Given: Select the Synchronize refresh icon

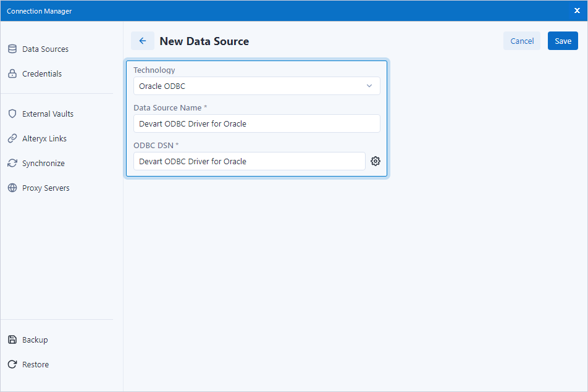Looking at the screenshot, I should [x=13, y=163].
